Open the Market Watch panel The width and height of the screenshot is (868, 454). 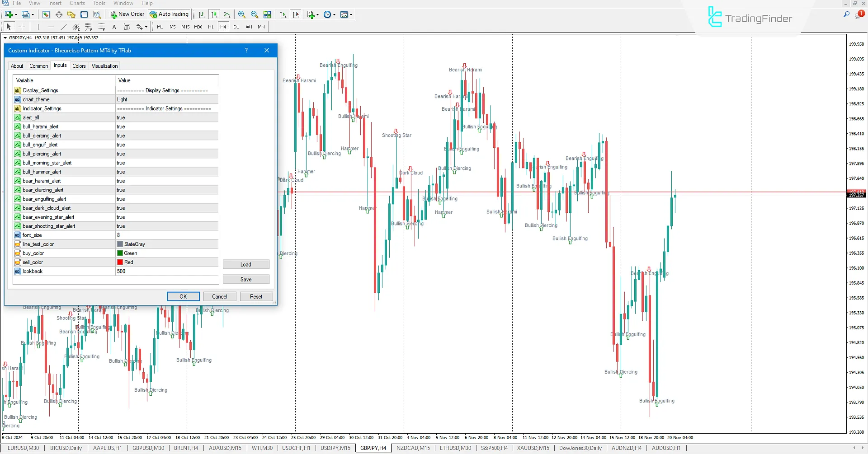(x=45, y=14)
